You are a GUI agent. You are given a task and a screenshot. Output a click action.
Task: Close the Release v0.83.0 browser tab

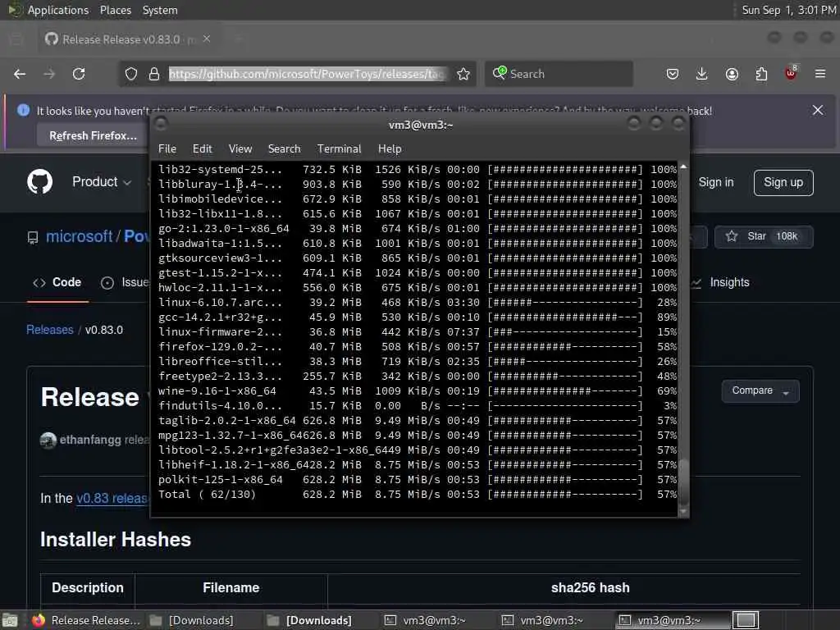coord(207,39)
